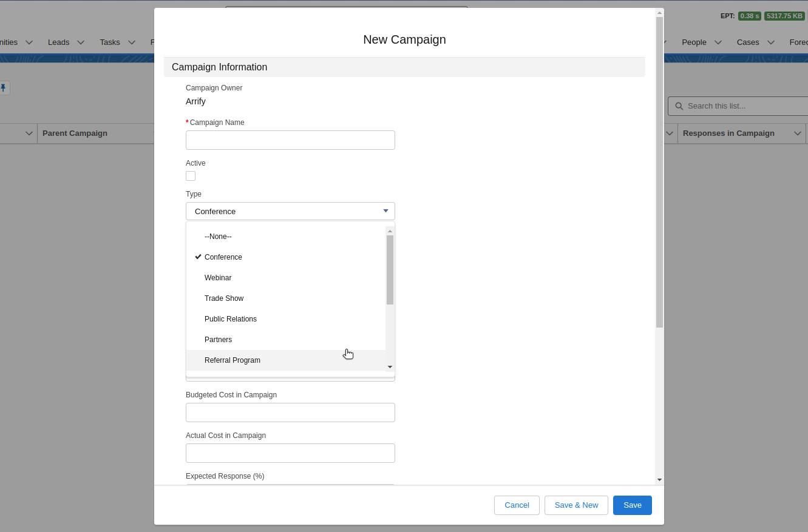Click the Save & New button
Image resolution: width=808 pixels, height=532 pixels.
click(577, 505)
